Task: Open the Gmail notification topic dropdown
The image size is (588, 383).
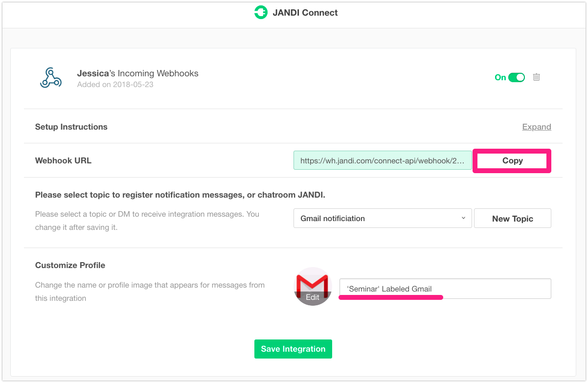Action: [383, 218]
